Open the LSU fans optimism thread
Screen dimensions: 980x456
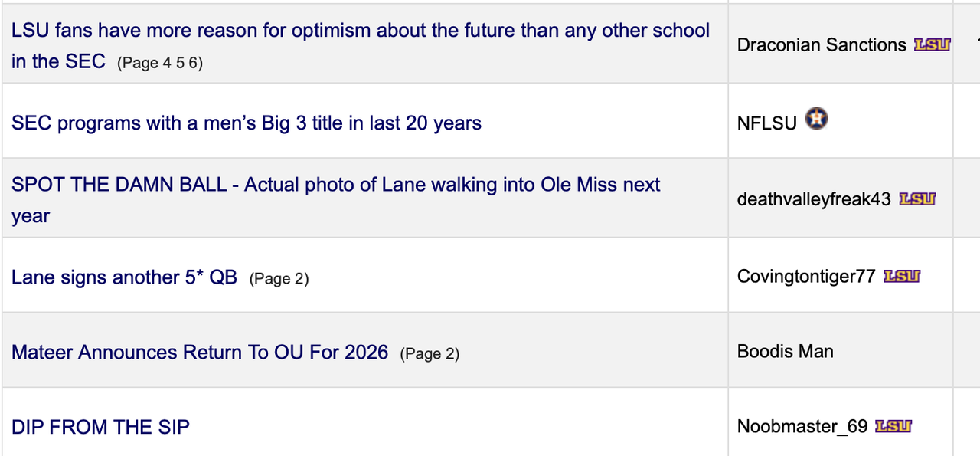[x=360, y=31]
